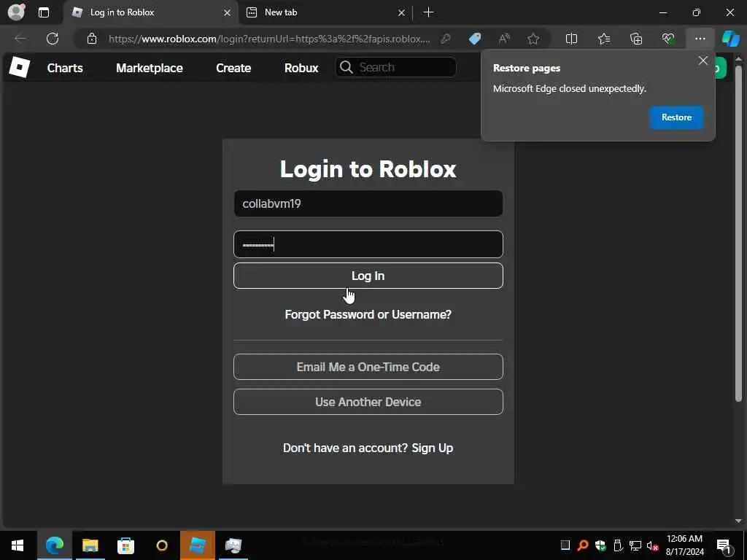
Task: Open a new tab with plus icon
Action: pyautogui.click(x=428, y=12)
